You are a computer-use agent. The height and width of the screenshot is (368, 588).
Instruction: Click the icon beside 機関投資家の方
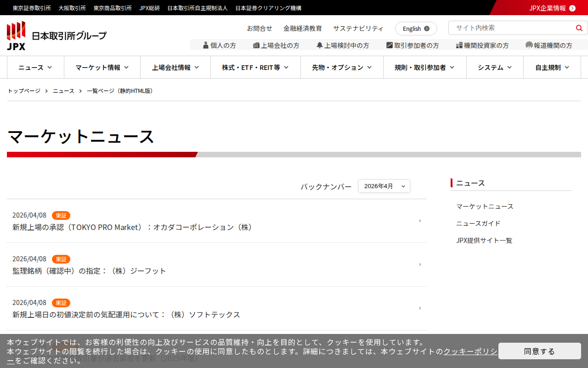pos(459,45)
